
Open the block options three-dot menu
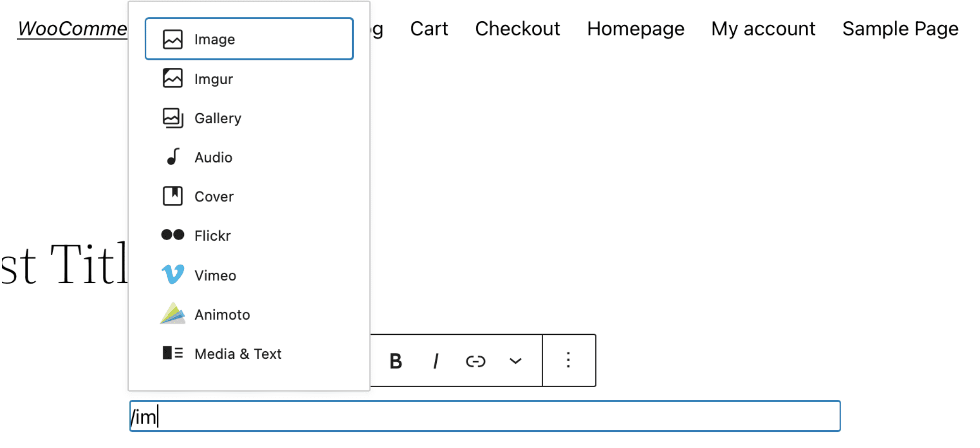point(569,360)
